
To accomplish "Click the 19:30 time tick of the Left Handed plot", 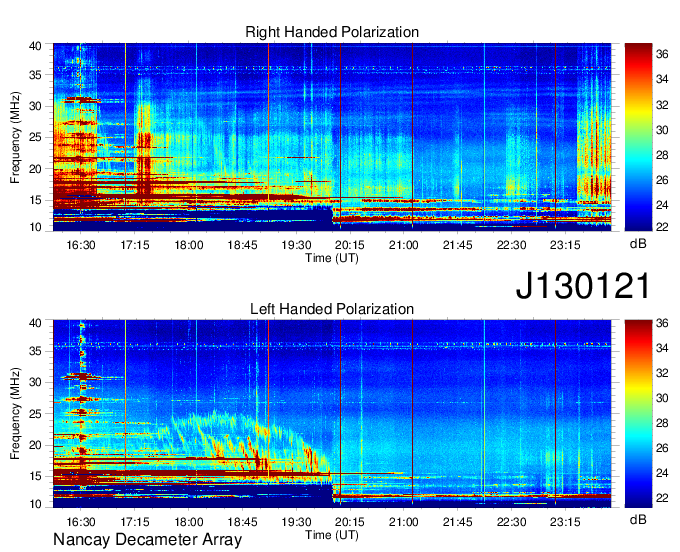I will [x=296, y=521].
